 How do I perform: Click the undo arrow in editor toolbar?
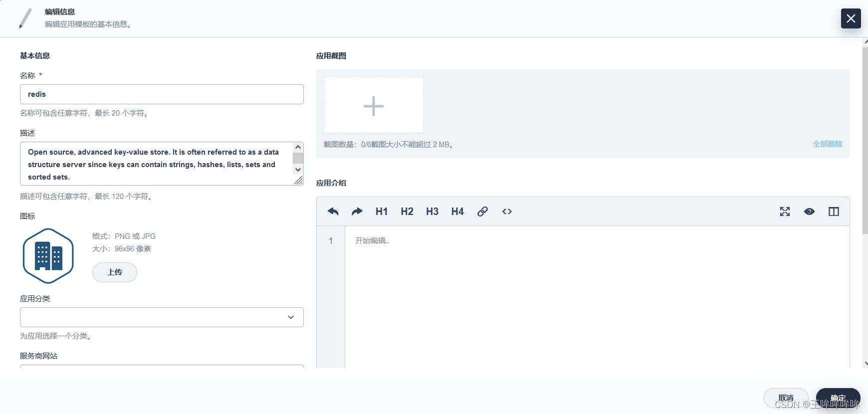coord(333,211)
